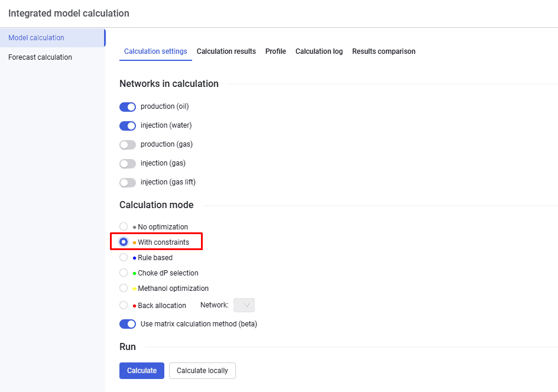Click the production (gas) label text

tap(167, 144)
